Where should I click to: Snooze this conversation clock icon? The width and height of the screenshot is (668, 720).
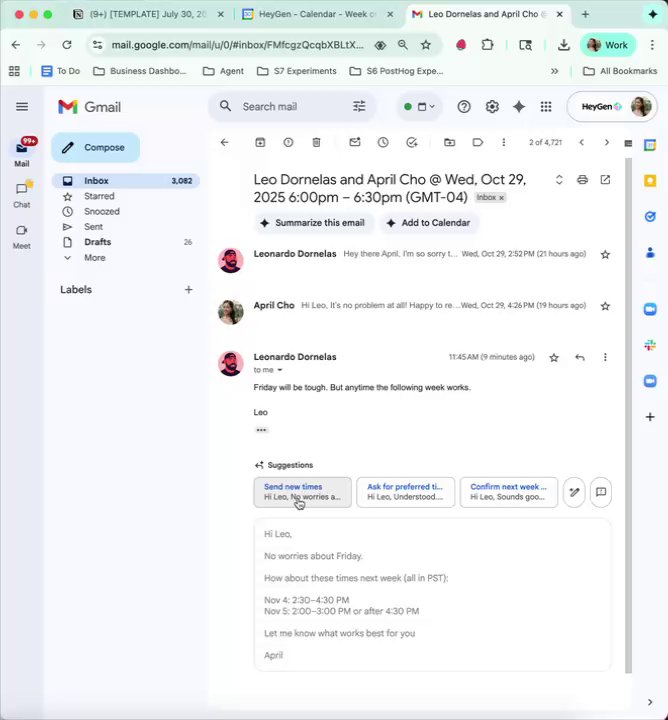[x=383, y=142]
